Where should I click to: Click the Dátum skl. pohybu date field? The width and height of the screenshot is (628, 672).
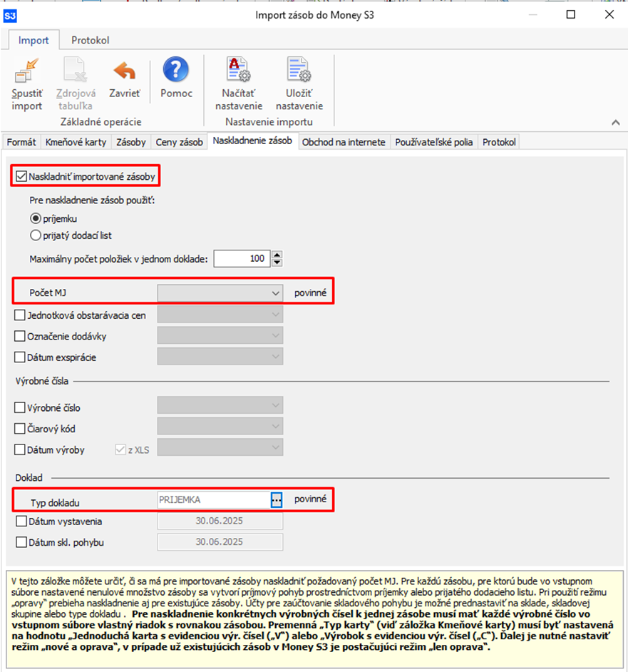[x=220, y=541]
